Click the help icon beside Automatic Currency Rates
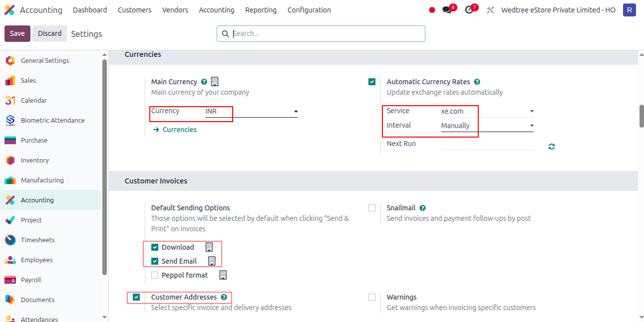The height and width of the screenshot is (322, 644). point(477,82)
